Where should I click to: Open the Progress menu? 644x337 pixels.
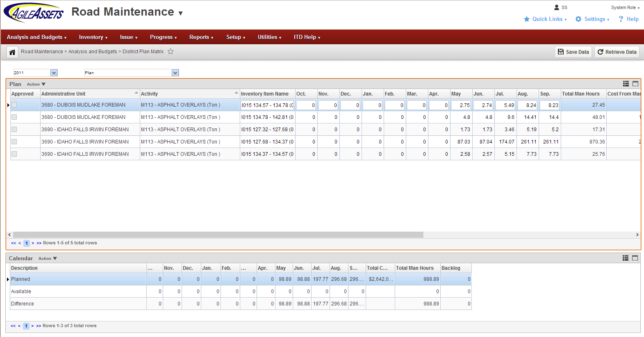click(163, 37)
